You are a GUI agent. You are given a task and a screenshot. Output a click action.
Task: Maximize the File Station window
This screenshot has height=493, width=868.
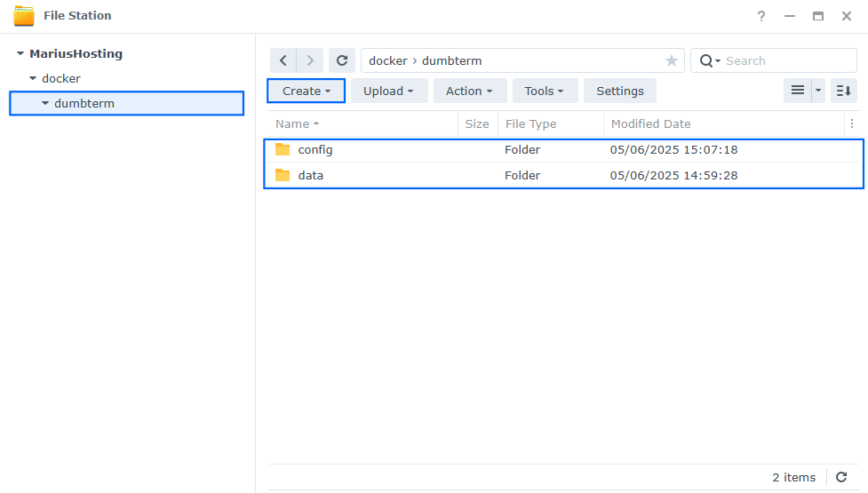pos(818,16)
